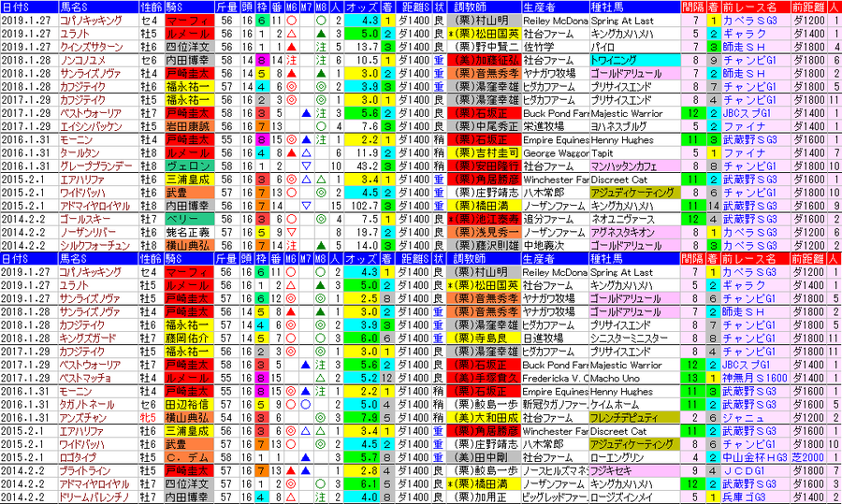Select sire トワイニング
The image size is (842, 504).
634,60
